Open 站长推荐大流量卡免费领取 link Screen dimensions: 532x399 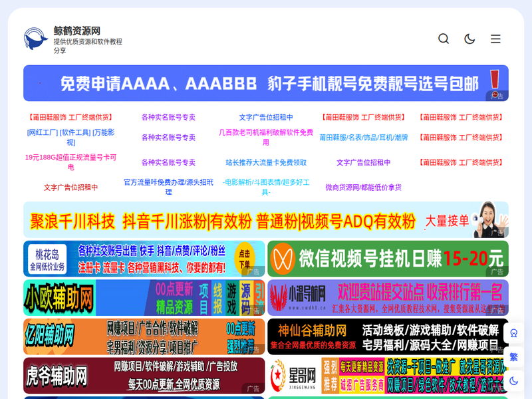click(x=266, y=162)
